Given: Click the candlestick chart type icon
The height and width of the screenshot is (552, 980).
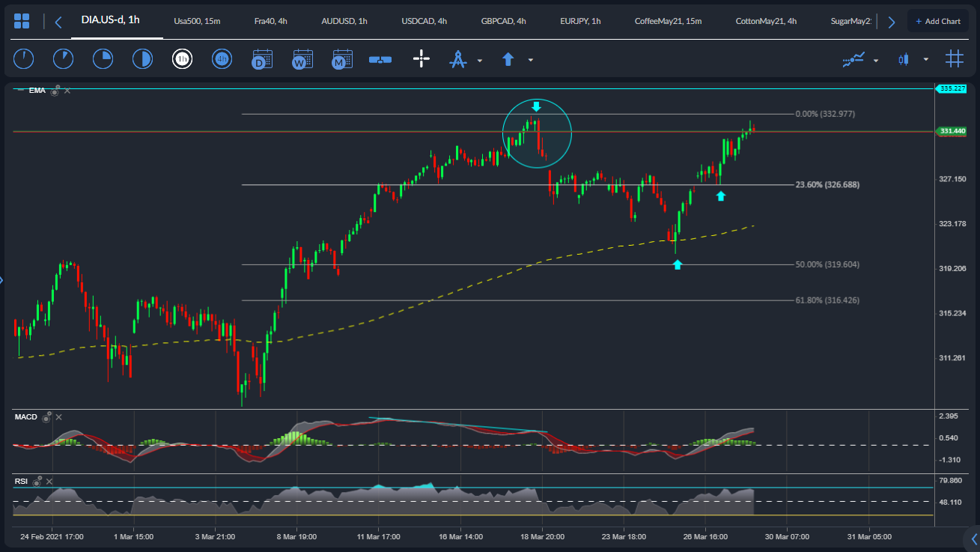Looking at the screenshot, I should click(904, 58).
